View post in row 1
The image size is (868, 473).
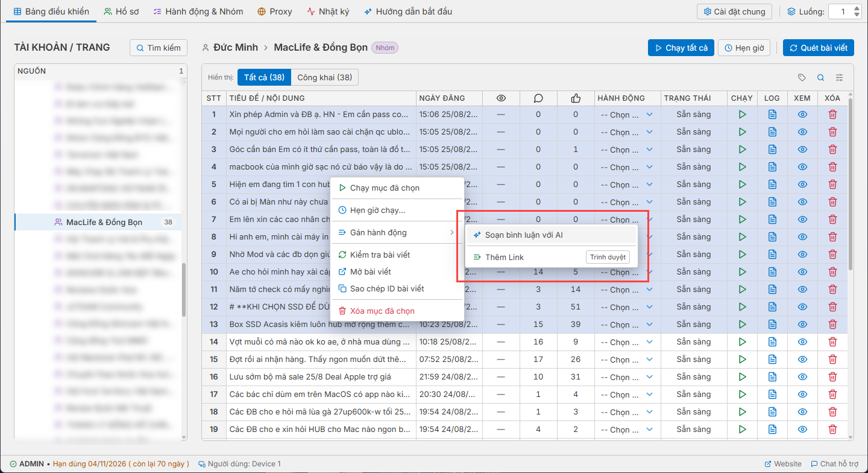[x=802, y=115]
